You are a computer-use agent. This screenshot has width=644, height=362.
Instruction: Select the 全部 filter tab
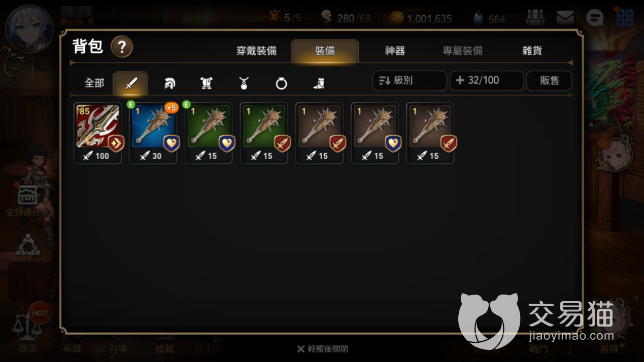(94, 83)
